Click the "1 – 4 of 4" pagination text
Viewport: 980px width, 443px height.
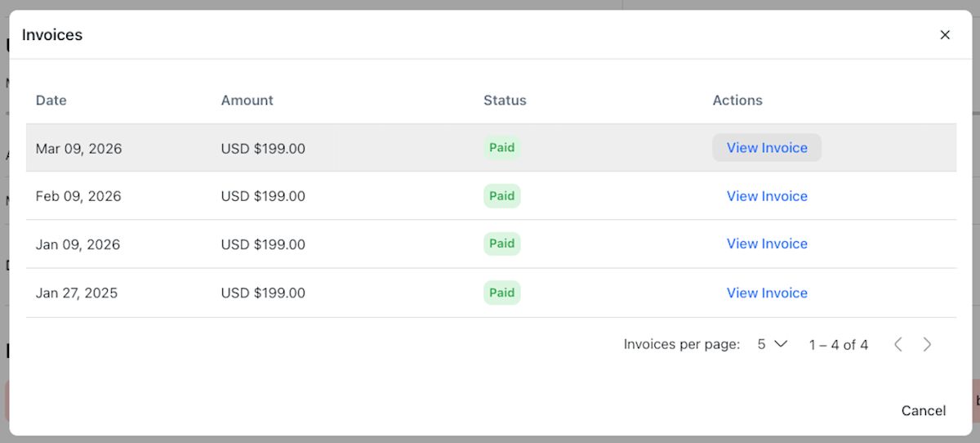(838, 345)
